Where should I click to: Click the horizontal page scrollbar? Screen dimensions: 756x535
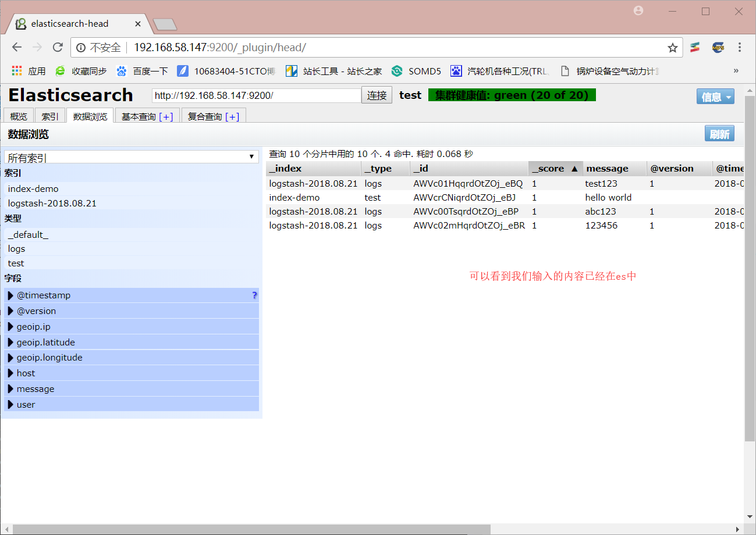251,529
